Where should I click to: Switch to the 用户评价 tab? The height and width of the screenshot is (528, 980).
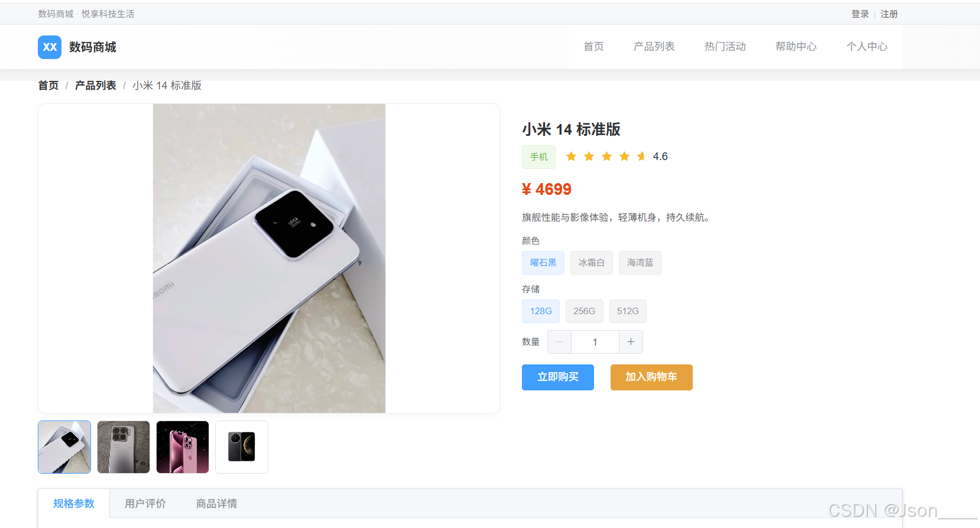(x=145, y=504)
